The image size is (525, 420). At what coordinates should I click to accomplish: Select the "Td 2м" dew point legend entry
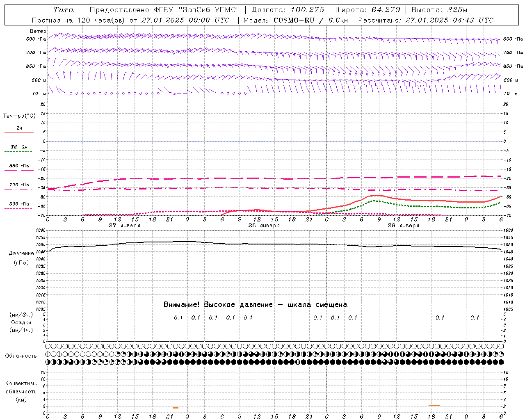coord(19,147)
